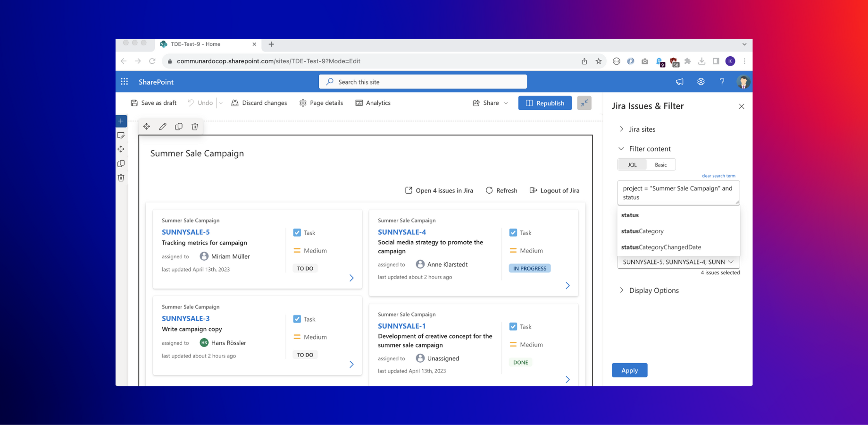Click the Task checkbox icon on SUNNYSALE-1
The height and width of the screenshot is (425, 868).
[x=513, y=327]
